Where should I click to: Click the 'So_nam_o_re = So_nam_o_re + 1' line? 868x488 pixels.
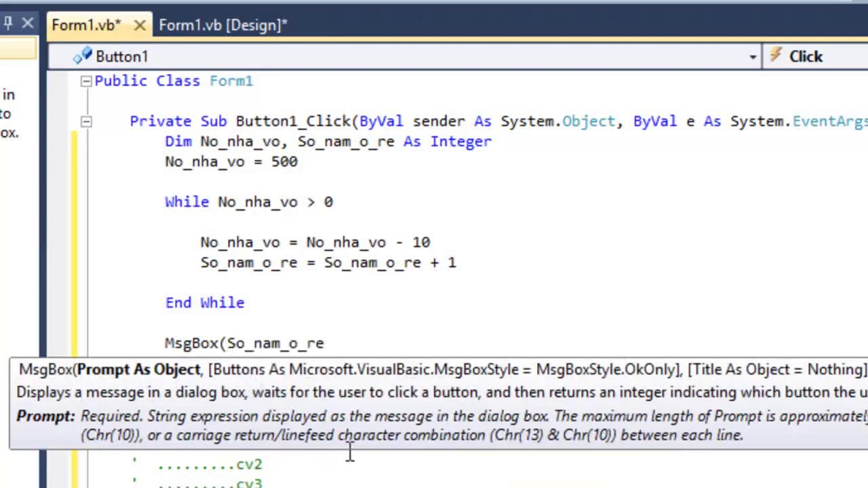click(x=328, y=263)
